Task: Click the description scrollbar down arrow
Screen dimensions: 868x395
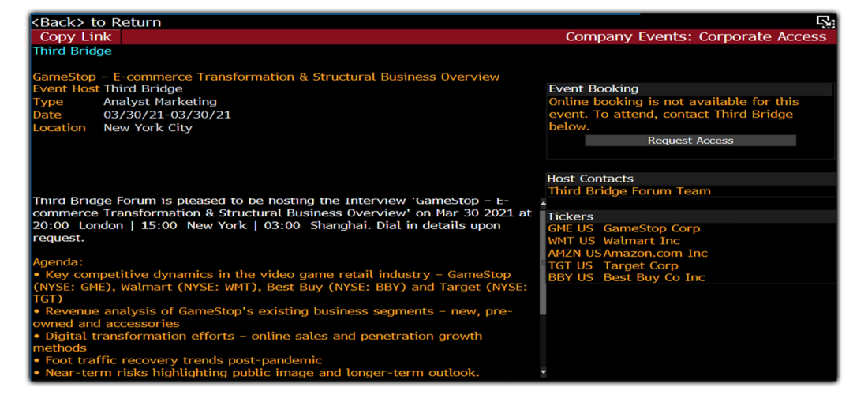Action: pos(543,372)
